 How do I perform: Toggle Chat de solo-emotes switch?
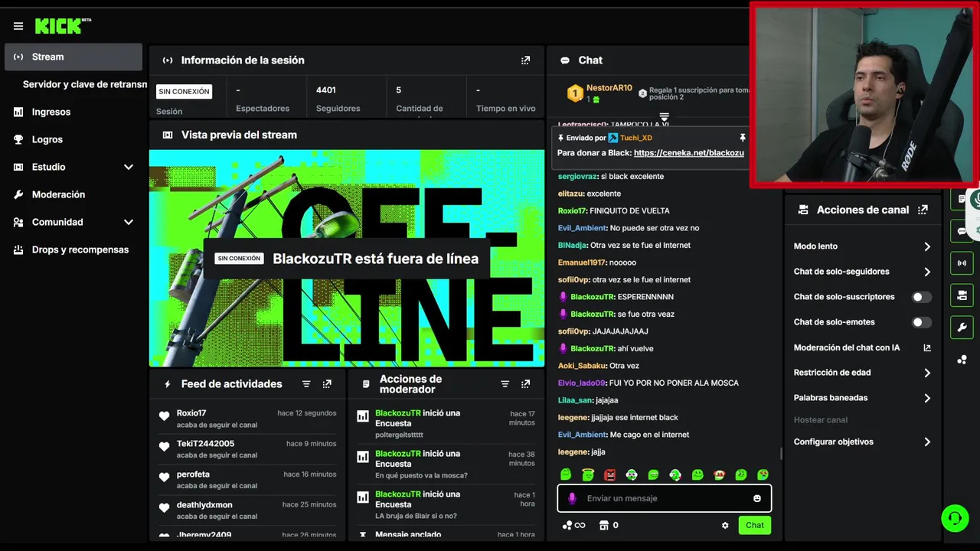(922, 322)
